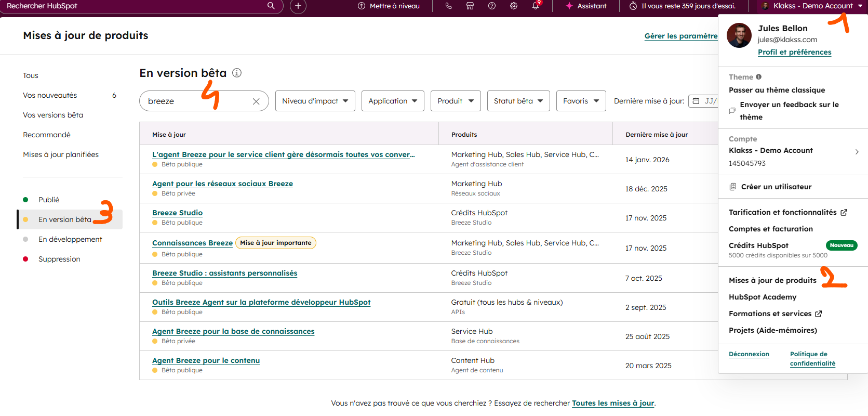Select Vos versions bêta in sidebar

point(53,115)
